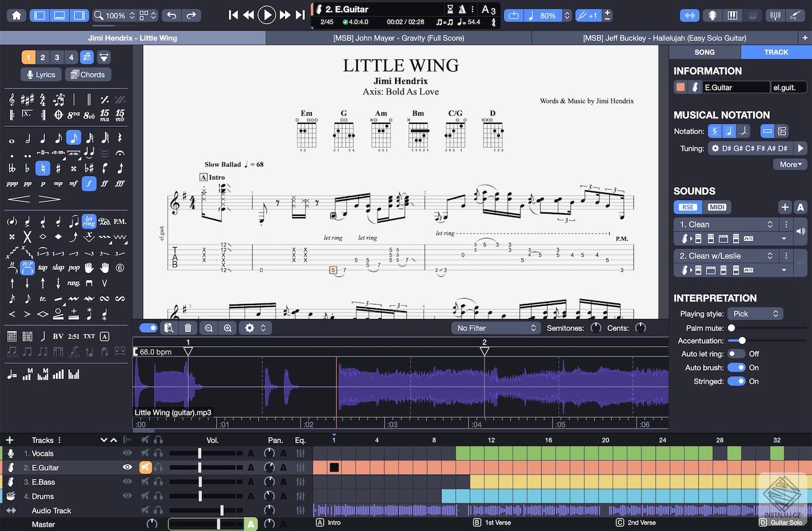Open the John Mayer Gravity document tab
Screen dimensions: 812x531
[399, 38]
